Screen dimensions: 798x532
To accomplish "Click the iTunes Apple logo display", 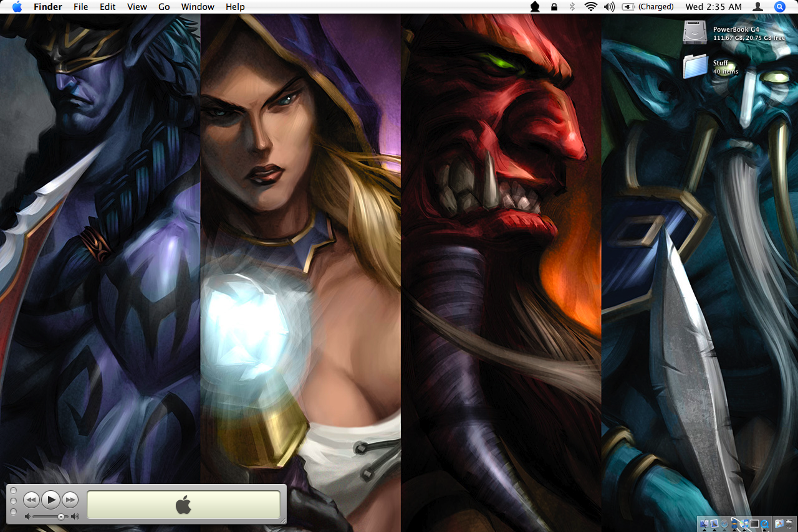I will point(183,505).
